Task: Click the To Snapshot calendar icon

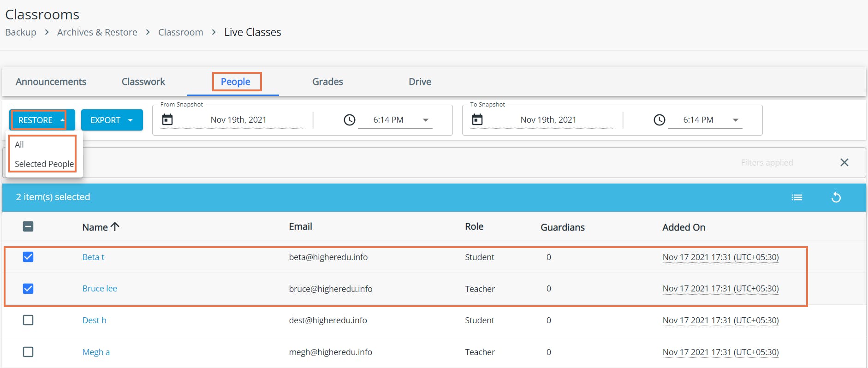Action: pos(477,120)
